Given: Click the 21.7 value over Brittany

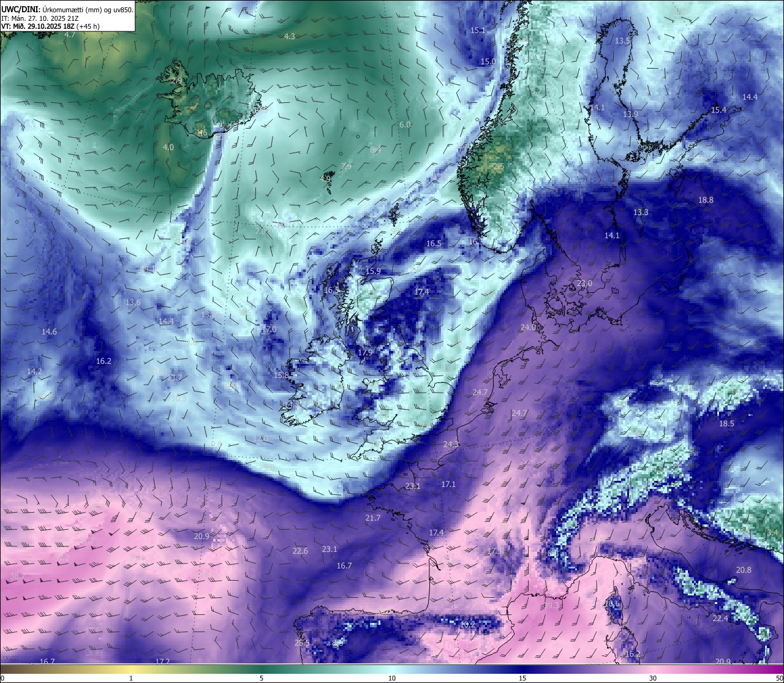Looking at the screenshot, I should (373, 518).
